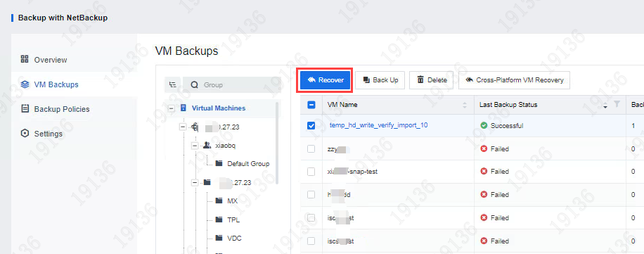This screenshot has height=254, width=644.
Task: Select the Default Group folder
Action: pos(248,163)
